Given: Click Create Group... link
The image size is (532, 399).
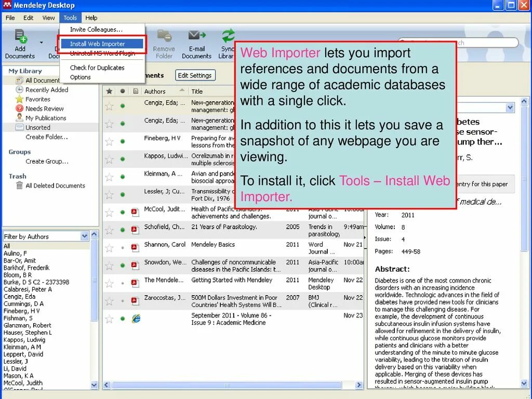Looking at the screenshot, I should tap(47, 162).
